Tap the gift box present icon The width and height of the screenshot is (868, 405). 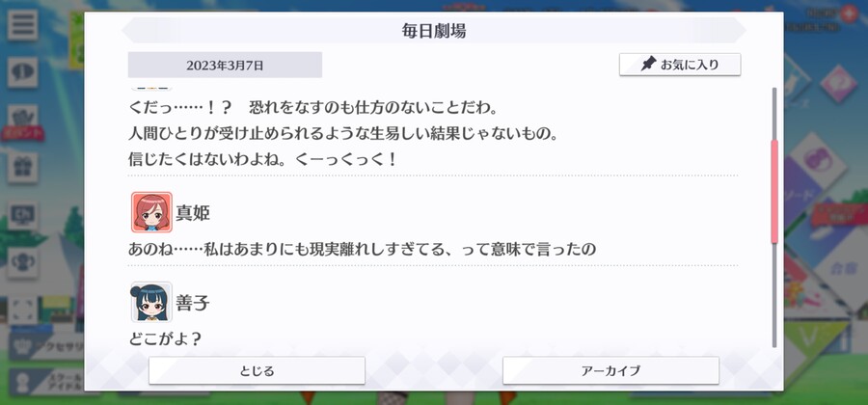[23, 168]
